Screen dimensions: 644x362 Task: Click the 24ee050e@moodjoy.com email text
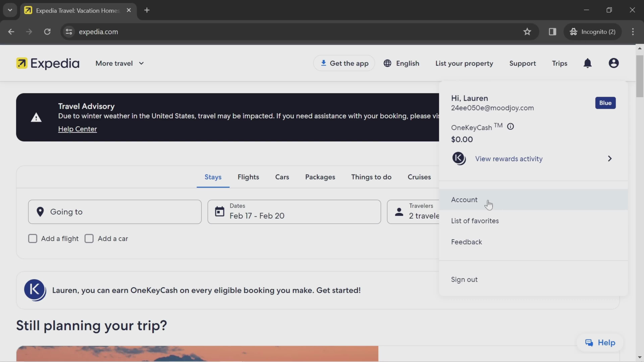point(492,108)
